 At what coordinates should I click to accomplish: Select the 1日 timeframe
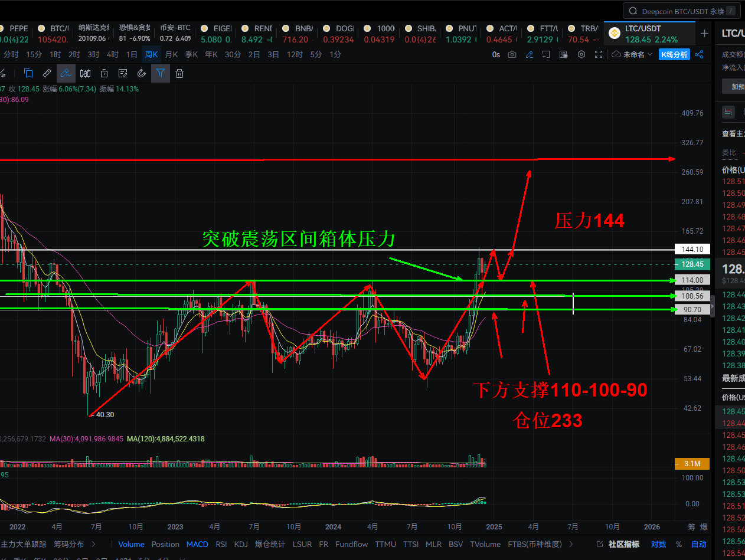pos(132,54)
